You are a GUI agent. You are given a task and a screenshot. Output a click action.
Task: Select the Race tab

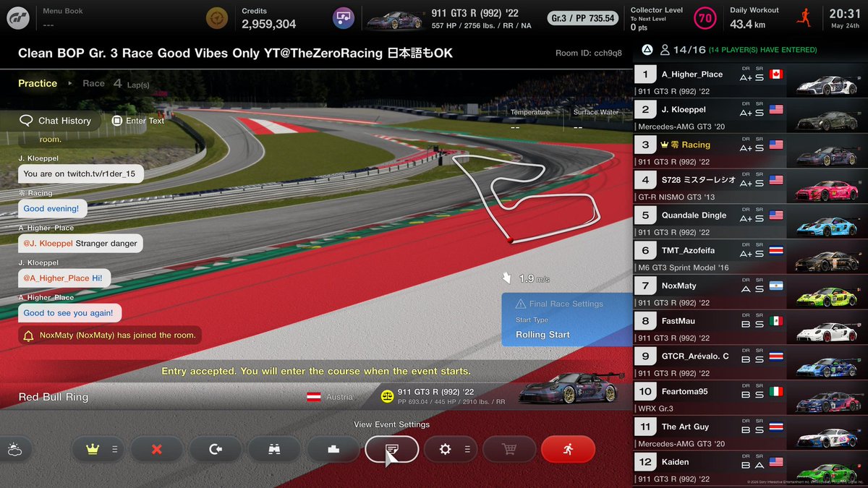pos(93,83)
